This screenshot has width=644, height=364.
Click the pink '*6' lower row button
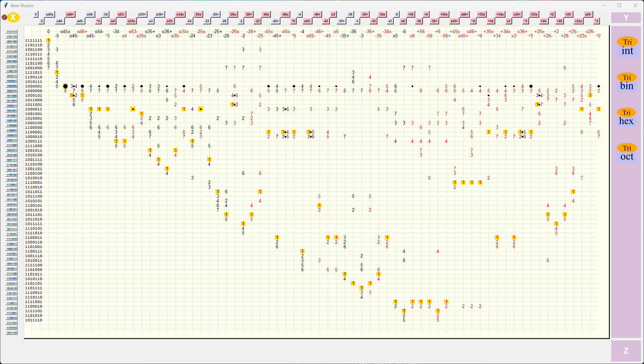coord(293,21)
